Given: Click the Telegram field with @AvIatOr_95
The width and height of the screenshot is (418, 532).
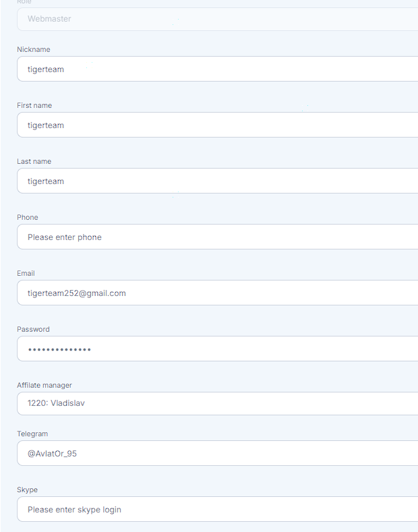Looking at the screenshot, I should (218, 453).
